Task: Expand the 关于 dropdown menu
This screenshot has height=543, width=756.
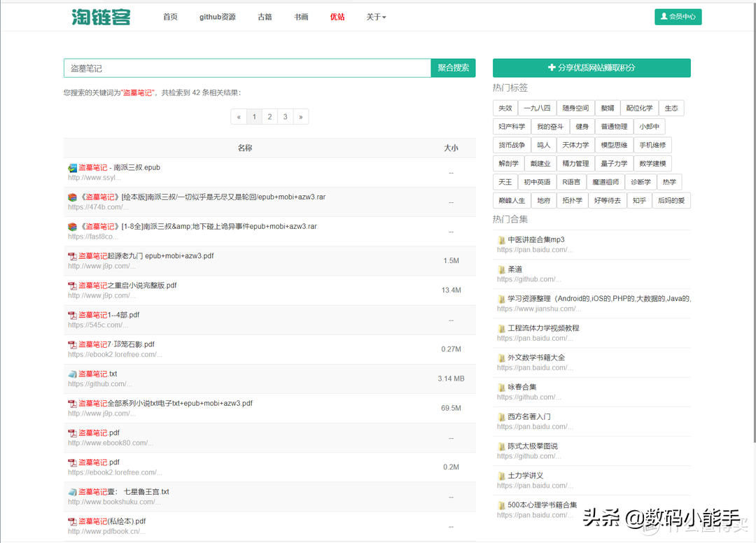Action: pyautogui.click(x=376, y=16)
